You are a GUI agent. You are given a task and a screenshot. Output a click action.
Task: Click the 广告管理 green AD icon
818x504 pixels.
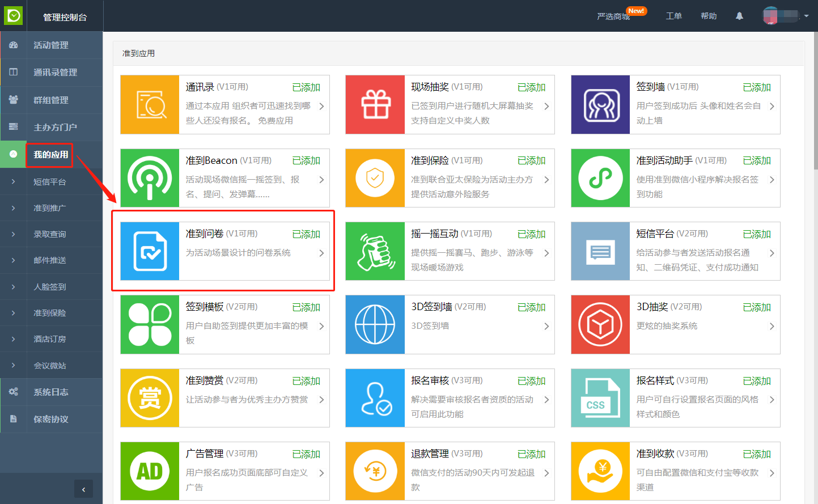[150, 471]
